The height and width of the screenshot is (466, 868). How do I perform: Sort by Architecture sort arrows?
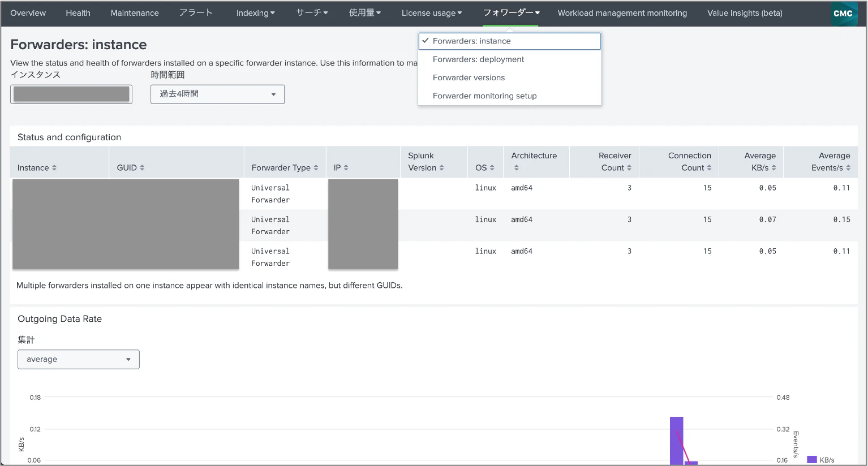pos(516,168)
